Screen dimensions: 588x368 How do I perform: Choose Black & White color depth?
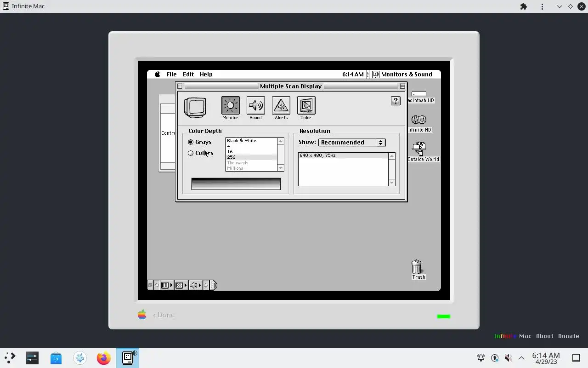(251, 141)
